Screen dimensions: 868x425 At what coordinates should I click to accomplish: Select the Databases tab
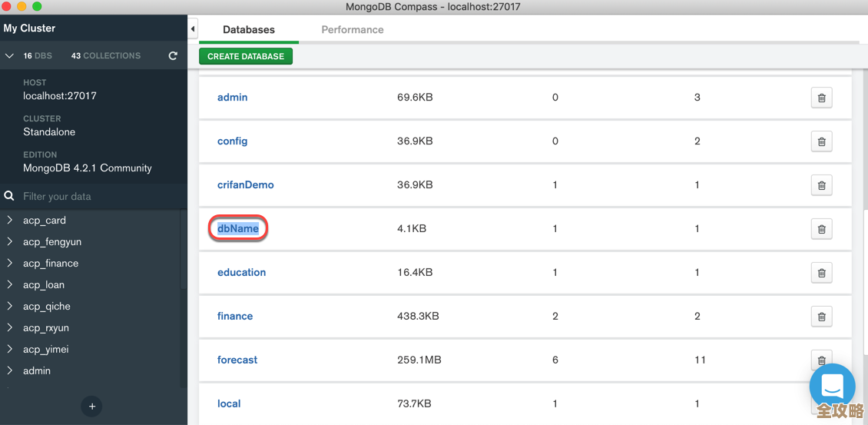[x=248, y=29]
